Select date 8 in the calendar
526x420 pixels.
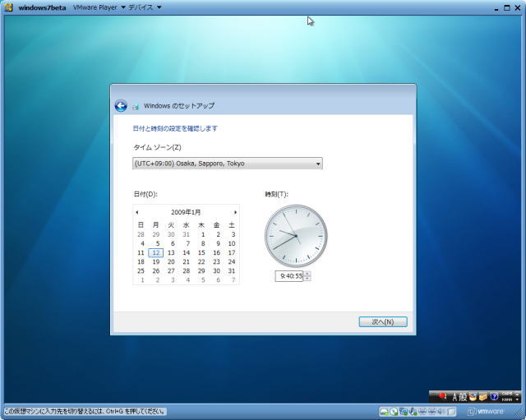[203, 243]
